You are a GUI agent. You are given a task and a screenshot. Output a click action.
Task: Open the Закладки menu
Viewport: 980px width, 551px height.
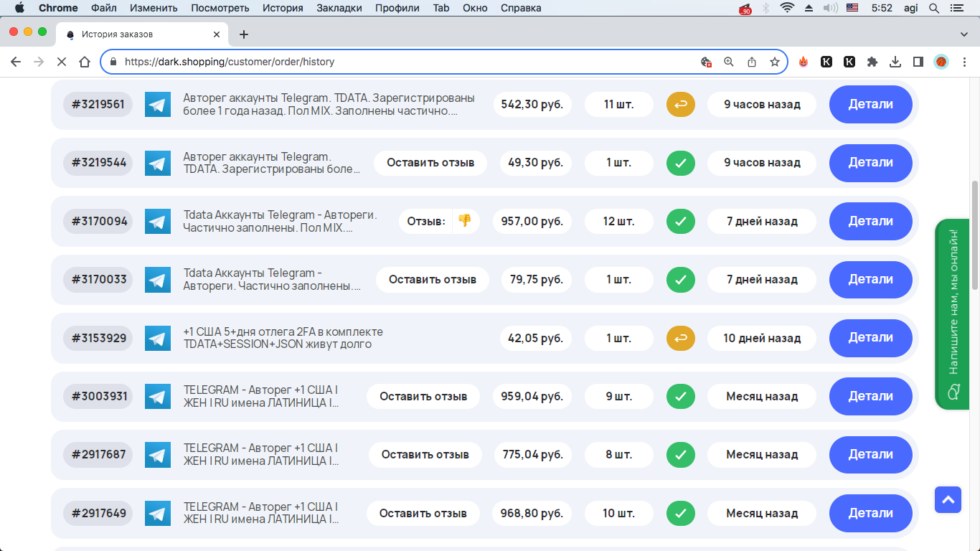coord(339,8)
